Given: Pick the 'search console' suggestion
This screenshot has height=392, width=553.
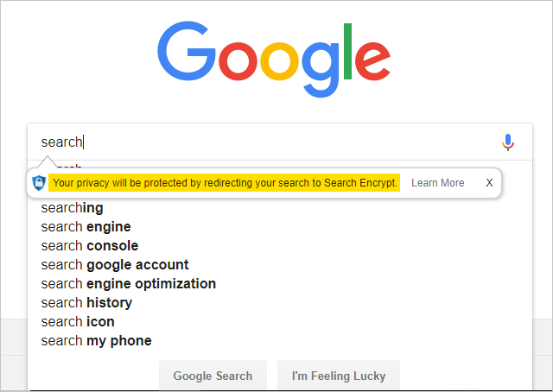Looking at the screenshot, I should [89, 246].
